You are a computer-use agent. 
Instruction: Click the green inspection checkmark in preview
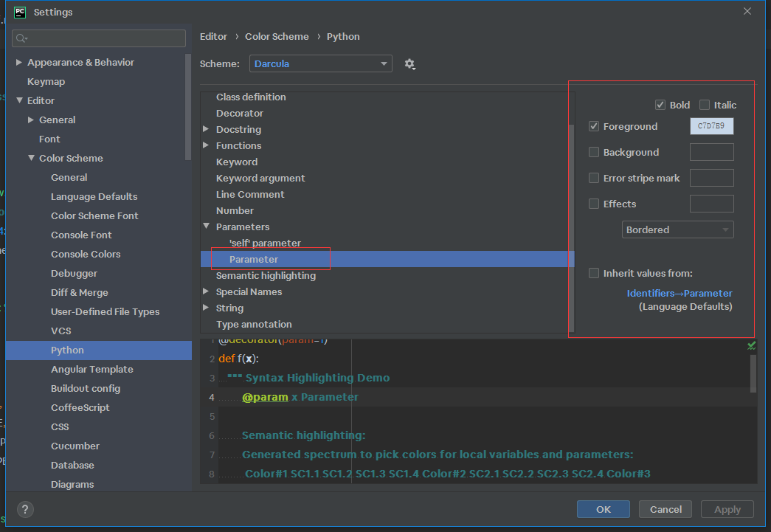tap(751, 345)
